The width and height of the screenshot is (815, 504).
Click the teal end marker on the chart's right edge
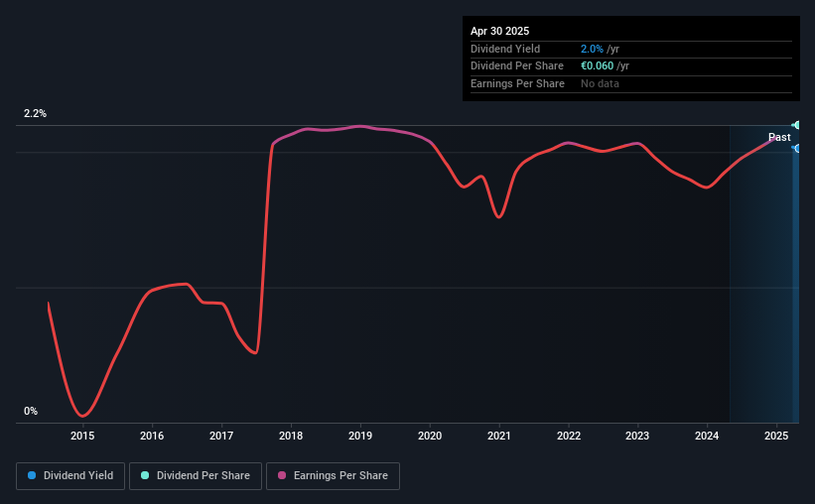pos(796,125)
